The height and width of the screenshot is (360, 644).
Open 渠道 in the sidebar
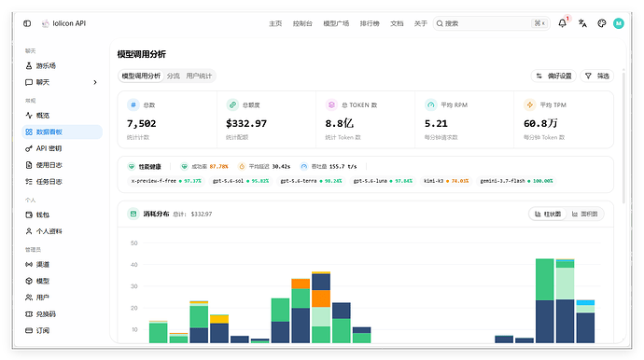click(62, 264)
